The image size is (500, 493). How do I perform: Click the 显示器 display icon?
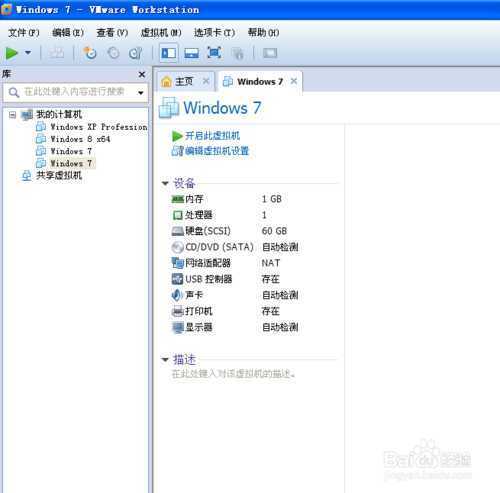click(177, 327)
